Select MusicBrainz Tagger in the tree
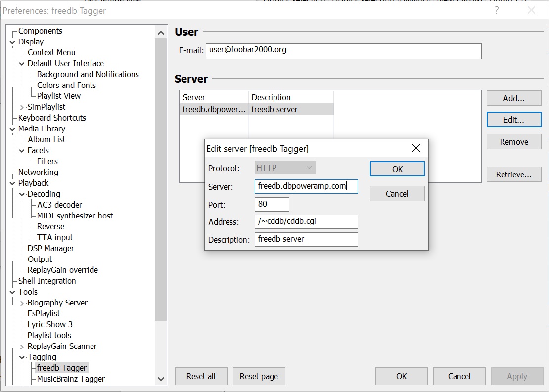 pos(71,379)
